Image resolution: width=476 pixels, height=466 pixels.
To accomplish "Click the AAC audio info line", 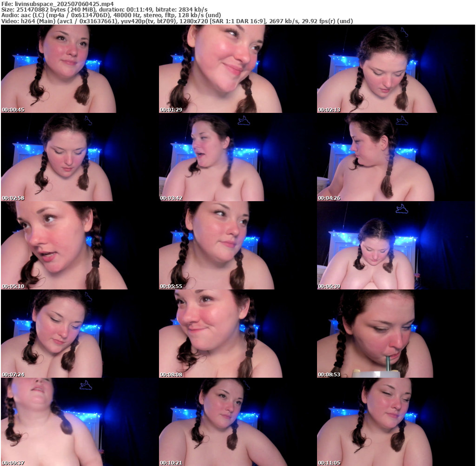I will click(x=107, y=15).
